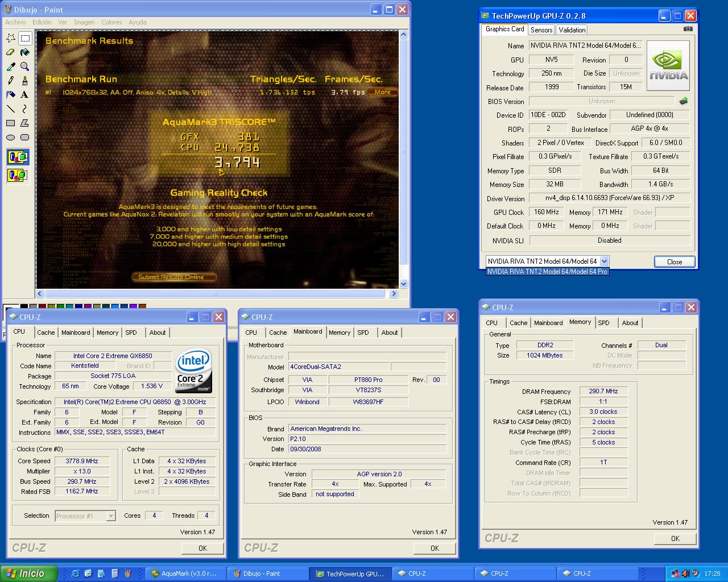Open the Imagen menu in Paint

84,22
